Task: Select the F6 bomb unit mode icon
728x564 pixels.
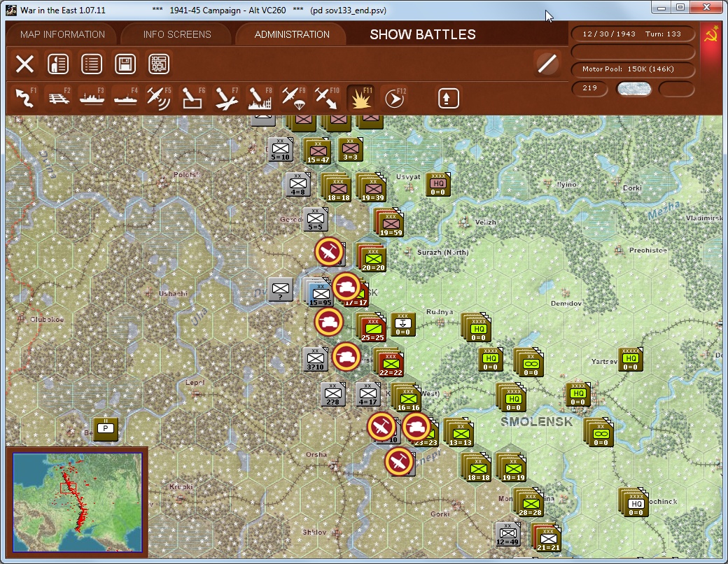Action: pos(192,98)
